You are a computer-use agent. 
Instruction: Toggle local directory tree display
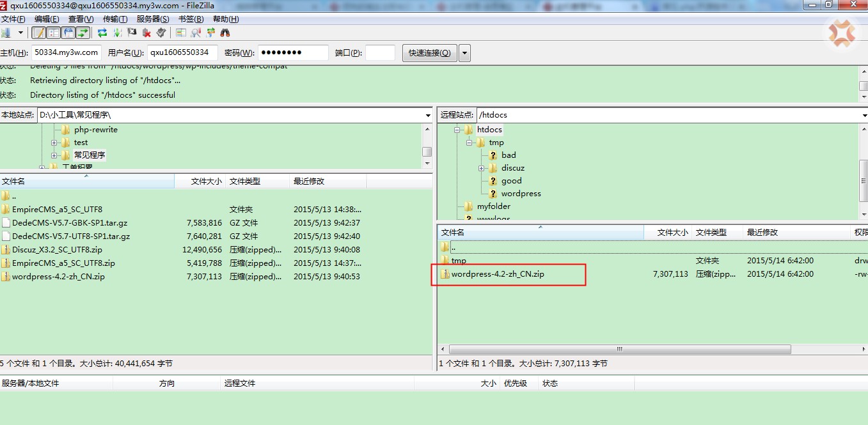(54, 33)
